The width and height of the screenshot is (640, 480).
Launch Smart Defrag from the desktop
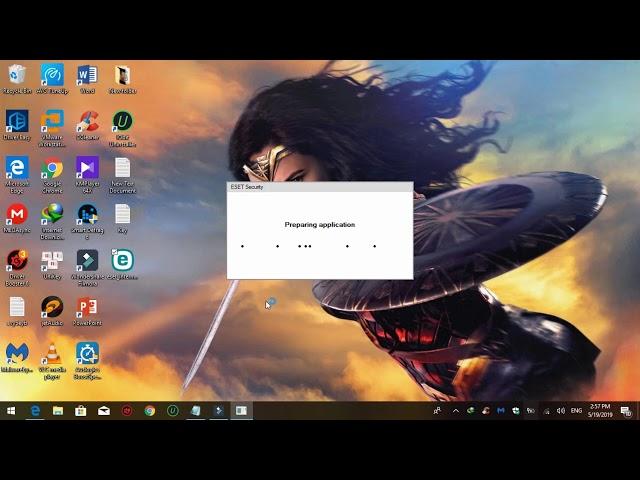coord(87,221)
